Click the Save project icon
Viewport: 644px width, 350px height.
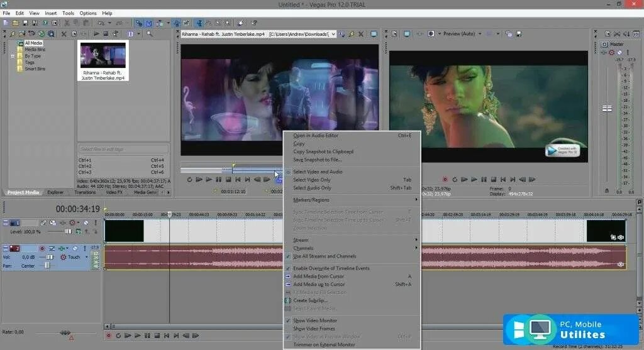(x=25, y=23)
